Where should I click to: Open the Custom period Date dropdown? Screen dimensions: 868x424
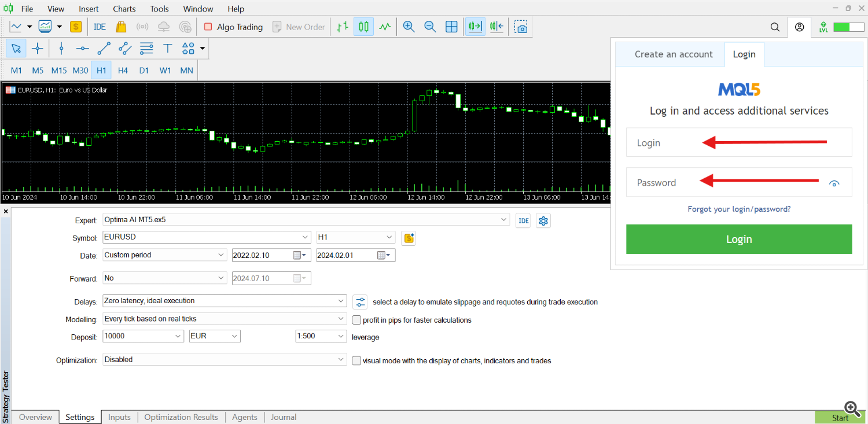tap(222, 255)
